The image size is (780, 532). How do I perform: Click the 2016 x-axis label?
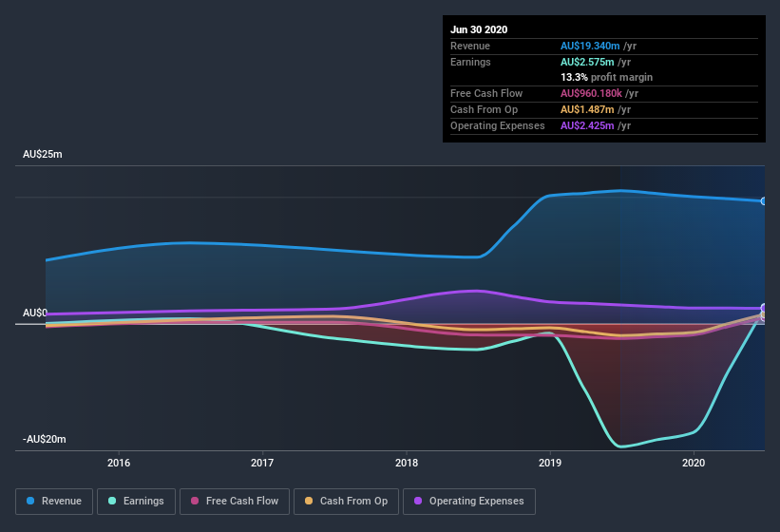pos(119,463)
